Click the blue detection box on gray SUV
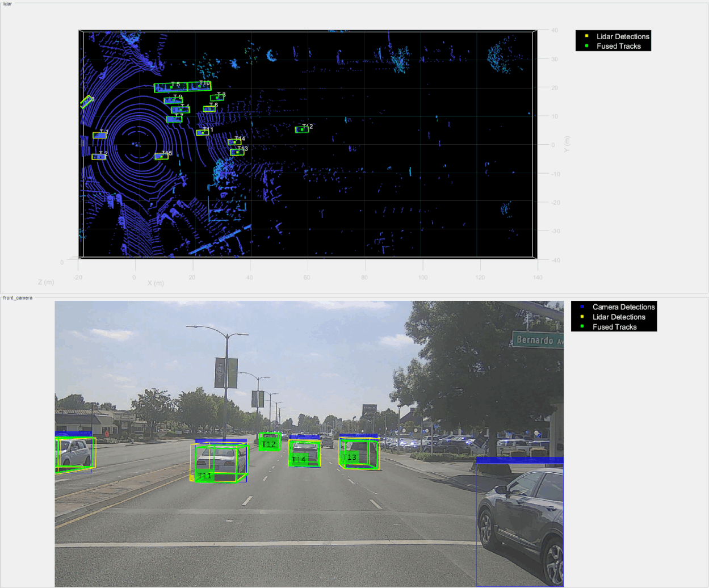Image resolution: width=709 pixels, height=588 pixels. [x=520, y=522]
